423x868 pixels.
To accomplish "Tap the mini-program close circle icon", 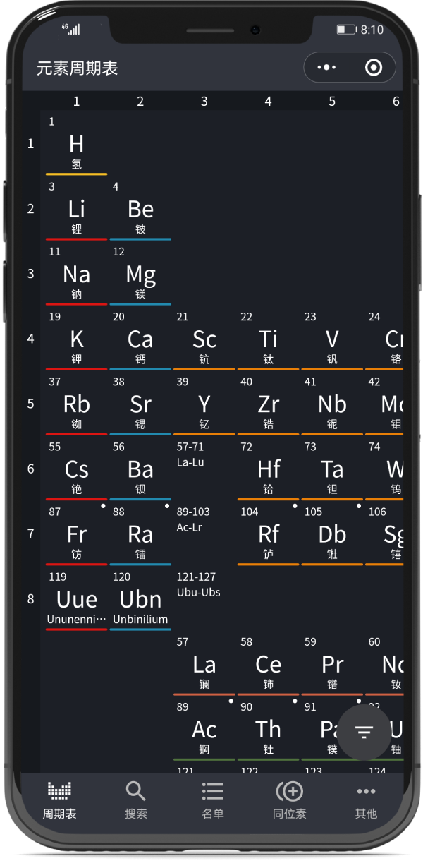I will click(374, 68).
